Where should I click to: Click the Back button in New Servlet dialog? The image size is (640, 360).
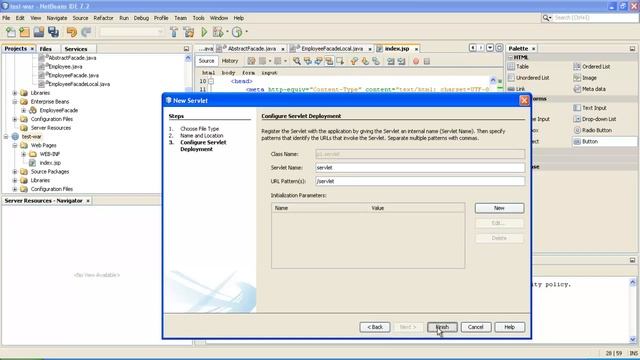375,327
